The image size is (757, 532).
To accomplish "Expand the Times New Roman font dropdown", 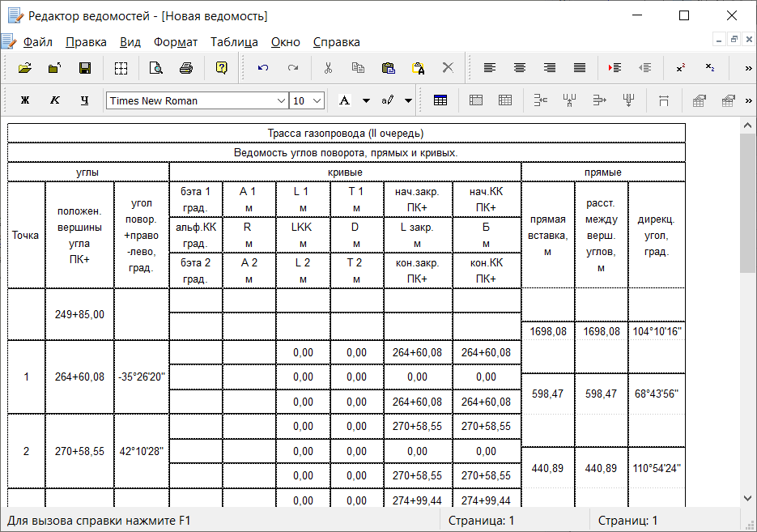I will 281,100.
